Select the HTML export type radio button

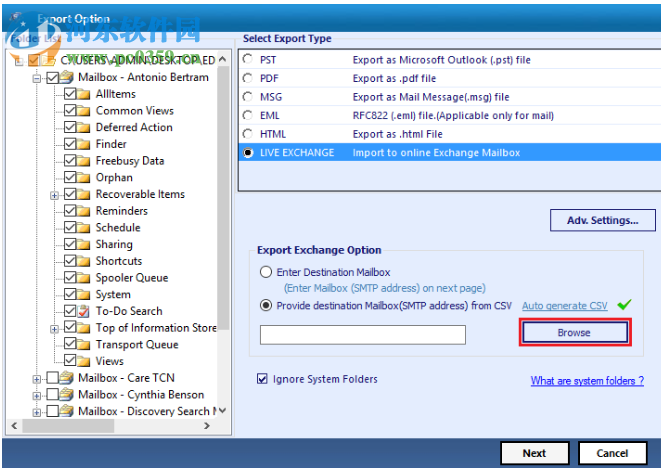click(x=248, y=134)
